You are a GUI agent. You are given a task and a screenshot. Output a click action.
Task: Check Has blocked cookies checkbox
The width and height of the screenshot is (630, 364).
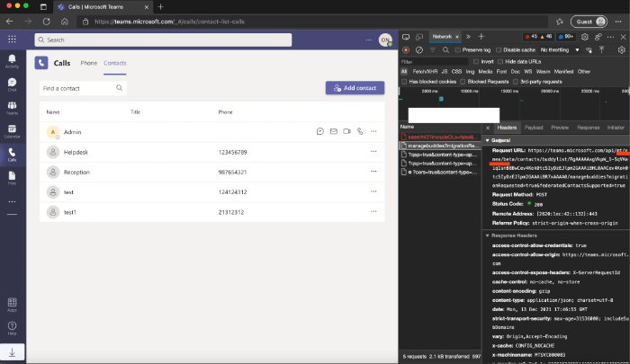coord(404,82)
